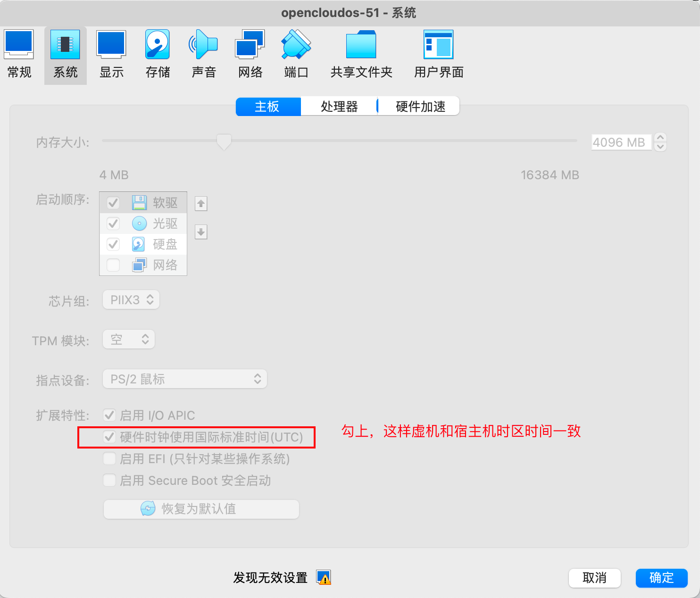Open the 端口 (Ports) settings section
The image size is (700, 598).
(x=296, y=55)
